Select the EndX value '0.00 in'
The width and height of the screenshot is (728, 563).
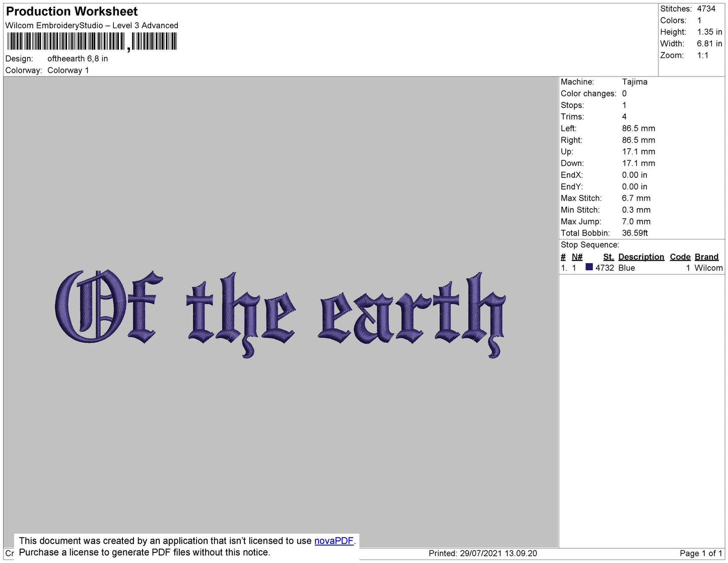635,175
